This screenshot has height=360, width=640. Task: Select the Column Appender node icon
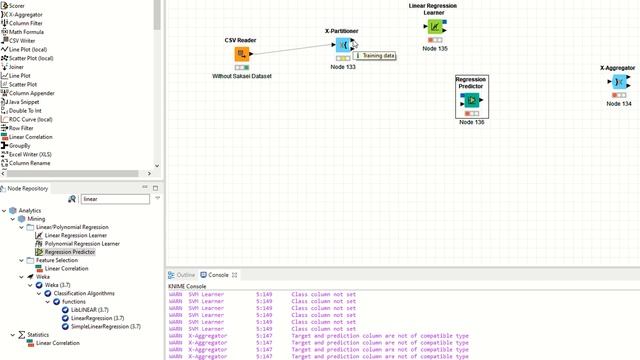pyautogui.click(x=4, y=93)
